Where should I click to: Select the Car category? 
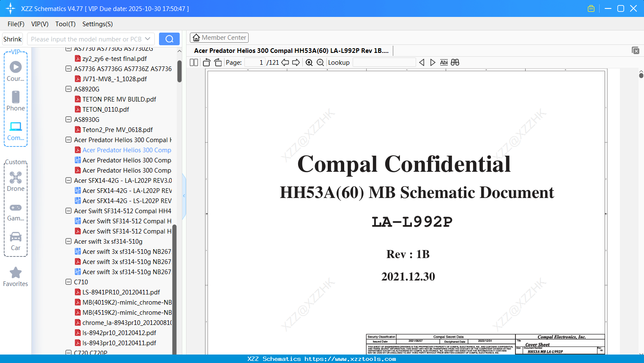pos(16,241)
